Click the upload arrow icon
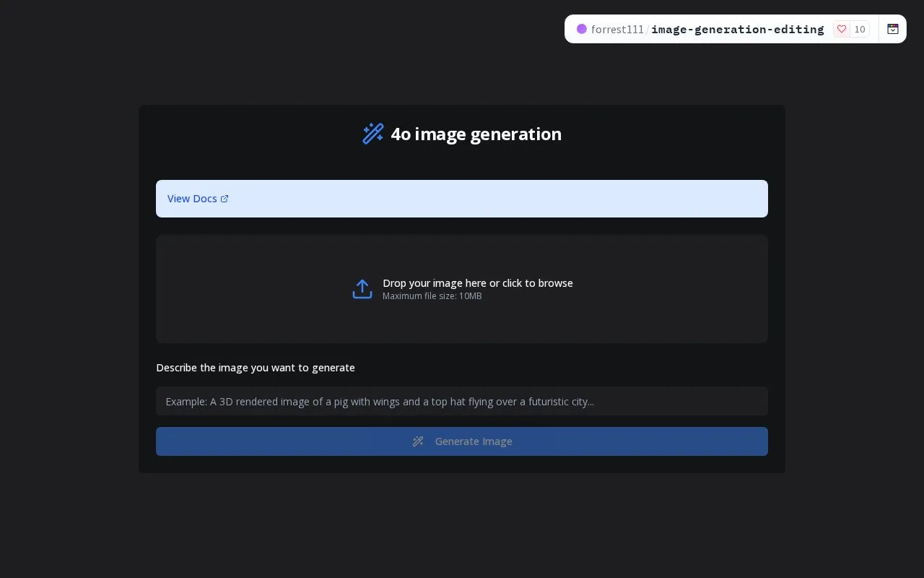The height and width of the screenshot is (578, 924). coord(362,289)
